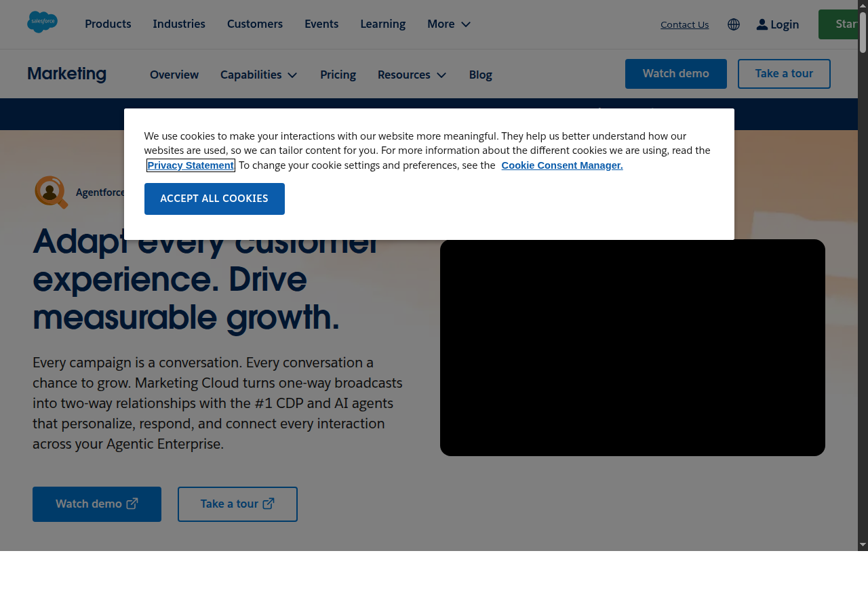Expand the Resources dropdown chevron

(441, 75)
